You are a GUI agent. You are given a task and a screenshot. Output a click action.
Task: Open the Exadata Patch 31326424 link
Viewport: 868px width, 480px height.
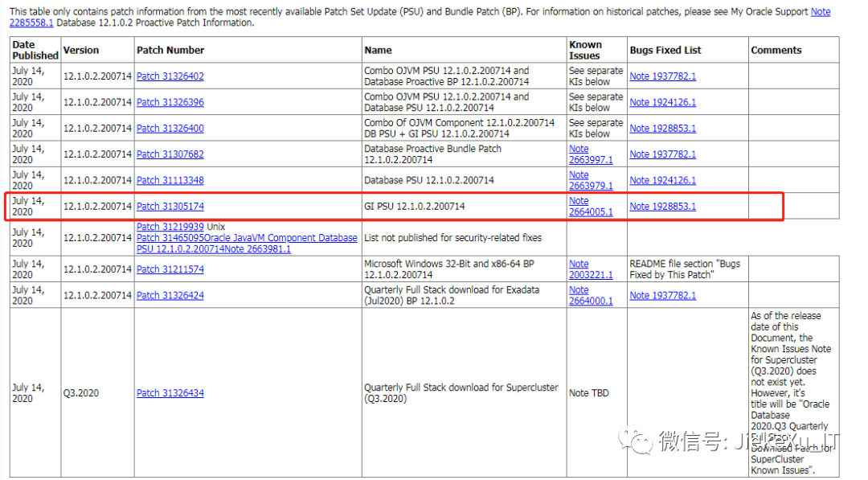click(x=170, y=296)
